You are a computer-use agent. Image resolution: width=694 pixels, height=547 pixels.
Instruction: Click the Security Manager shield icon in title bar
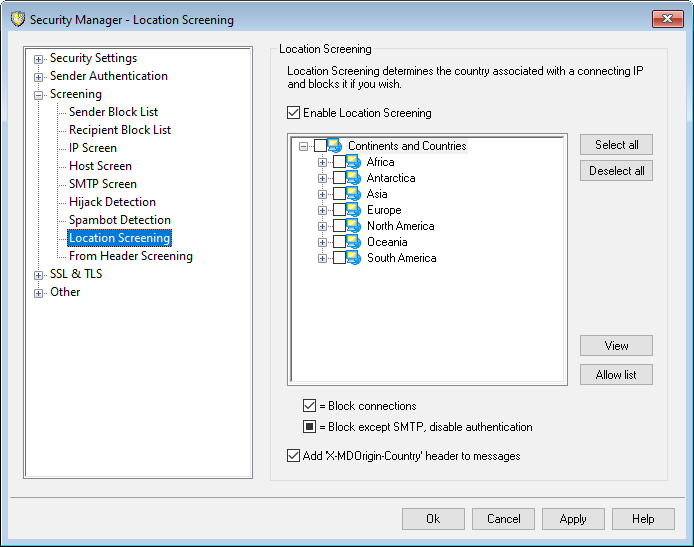click(16, 20)
